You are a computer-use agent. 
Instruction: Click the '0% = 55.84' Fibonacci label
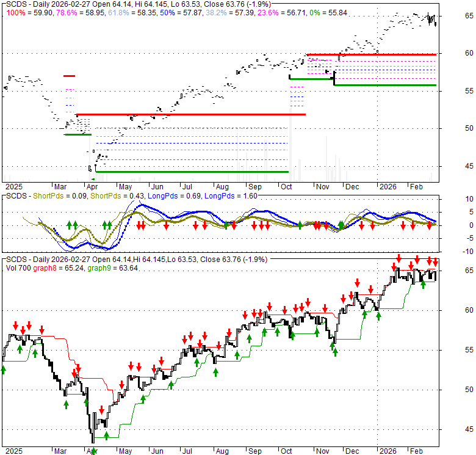pyautogui.click(x=328, y=13)
